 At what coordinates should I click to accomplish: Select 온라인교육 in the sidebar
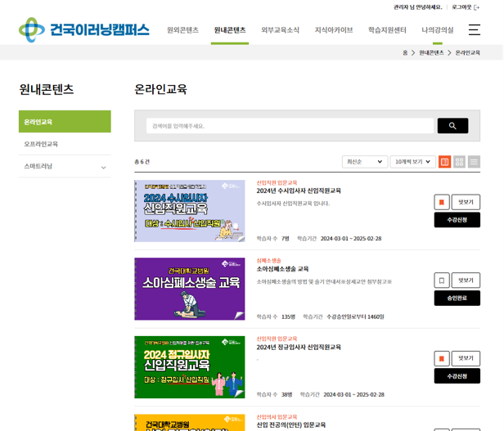[x=65, y=122]
